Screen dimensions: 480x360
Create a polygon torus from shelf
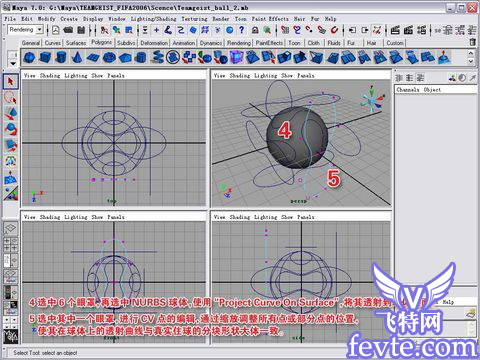click(x=109, y=57)
